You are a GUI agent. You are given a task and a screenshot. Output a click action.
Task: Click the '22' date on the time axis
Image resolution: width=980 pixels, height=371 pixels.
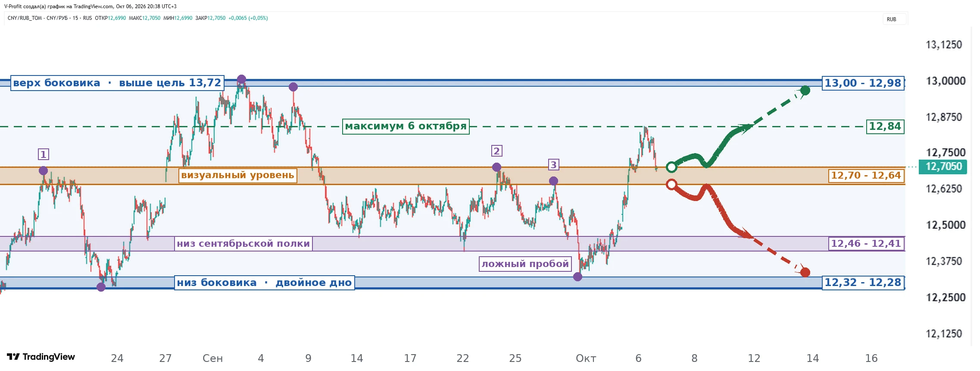pyautogui.click(x=463, y=358)
